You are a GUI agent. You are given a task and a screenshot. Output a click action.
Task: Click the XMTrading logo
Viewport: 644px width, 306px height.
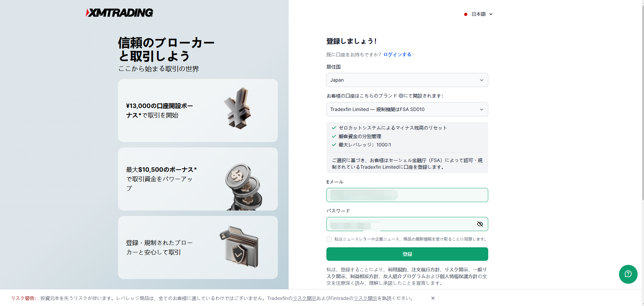tap(119, 13)
